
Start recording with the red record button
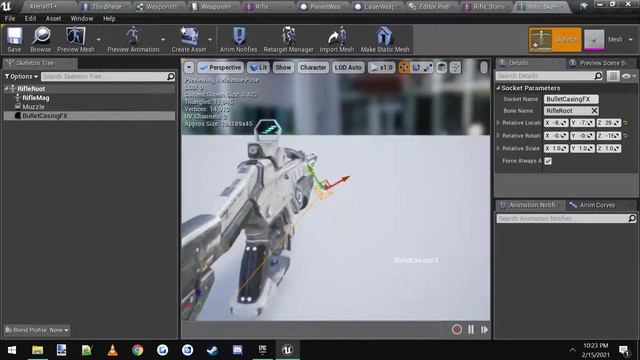456,329
